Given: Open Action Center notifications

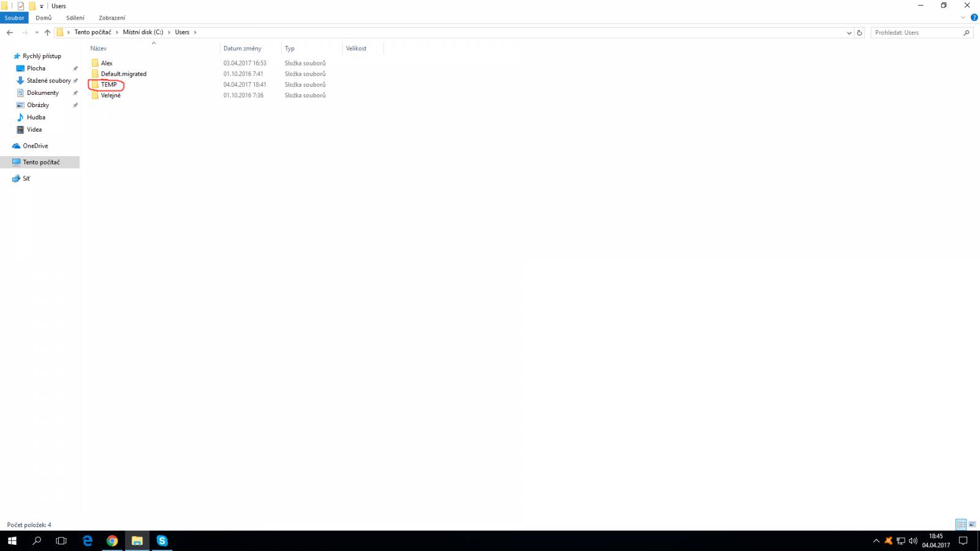Looking at the screenshot, I should pyautogui.click(x=963, y=541).
